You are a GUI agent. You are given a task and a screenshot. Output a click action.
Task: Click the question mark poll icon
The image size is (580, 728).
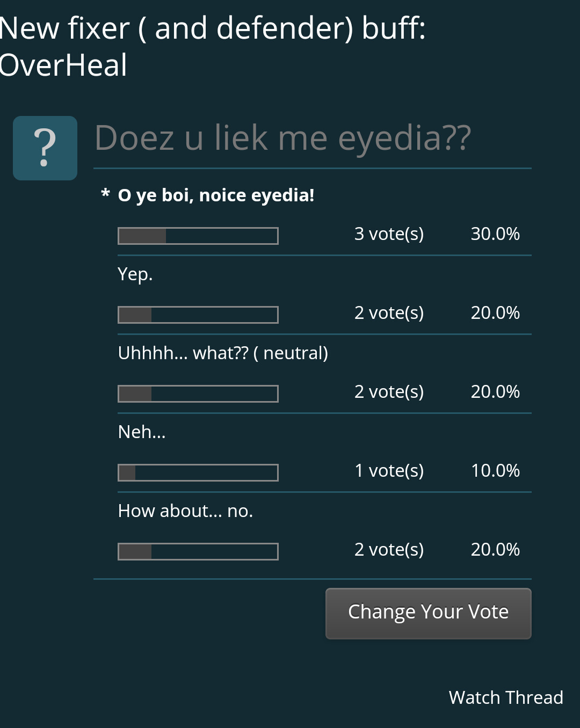[45, 148]
